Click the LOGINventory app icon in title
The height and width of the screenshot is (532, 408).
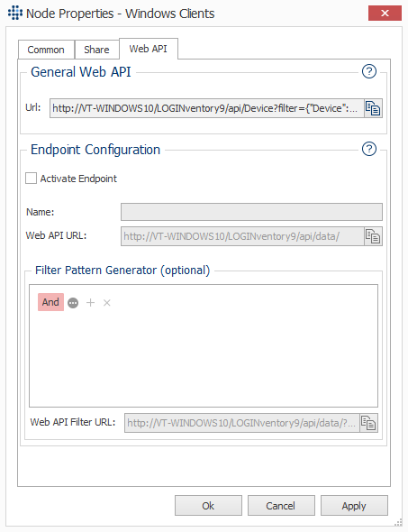15,14
